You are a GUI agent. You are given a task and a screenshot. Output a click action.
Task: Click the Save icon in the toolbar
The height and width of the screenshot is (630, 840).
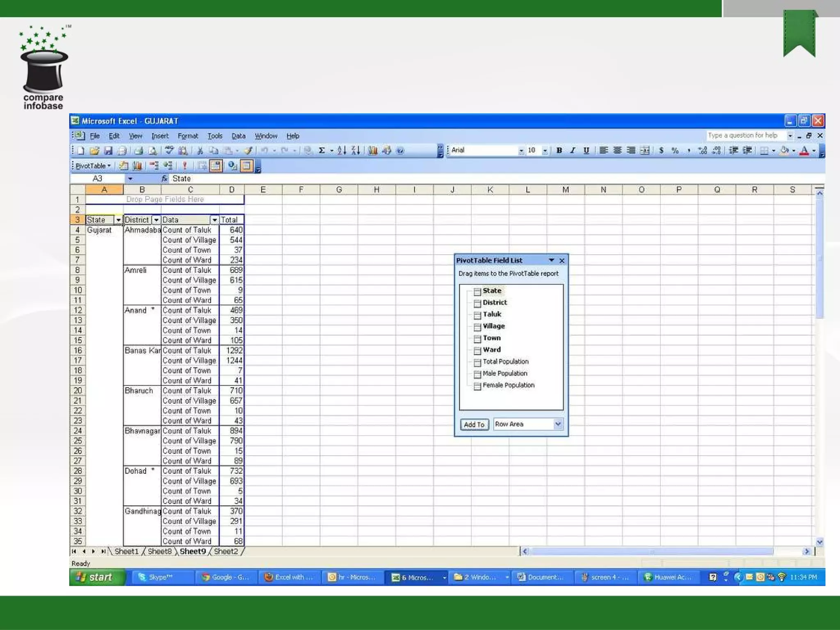[x=108, y=151]
